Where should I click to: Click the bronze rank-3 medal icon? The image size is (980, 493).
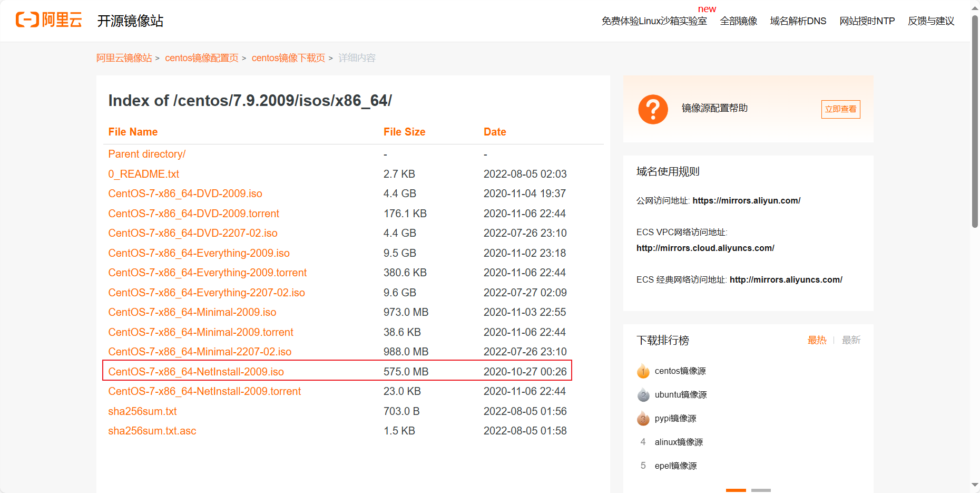tap(643, 419)
